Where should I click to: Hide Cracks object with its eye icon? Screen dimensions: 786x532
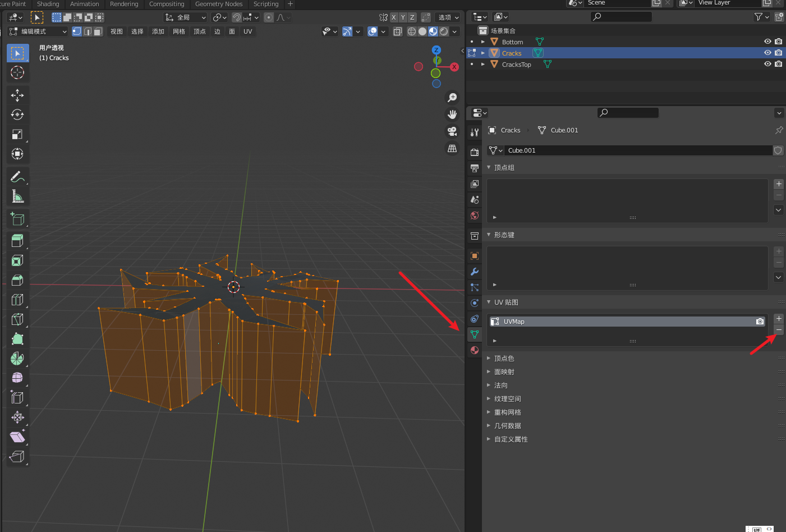point(767,53)
